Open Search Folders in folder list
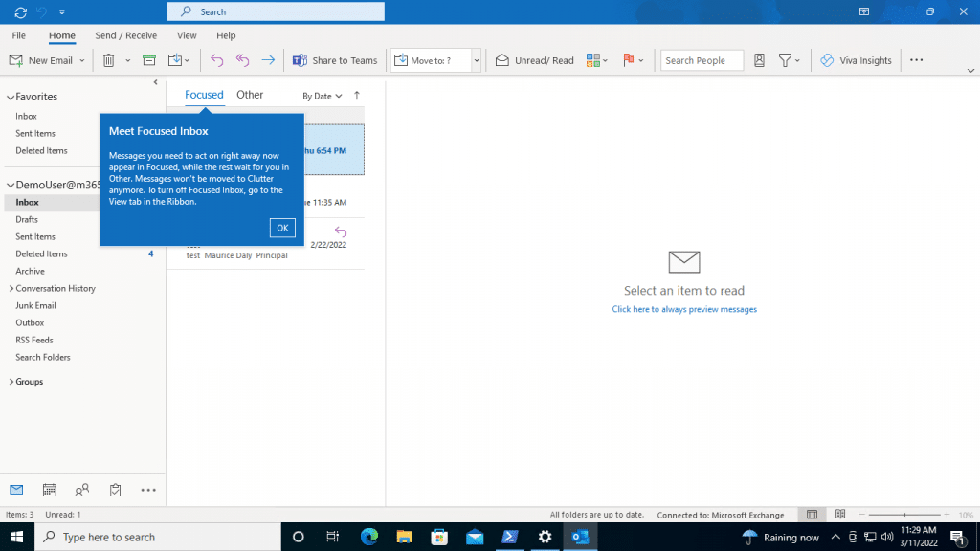The image size is (980, 551). point(43,358)
